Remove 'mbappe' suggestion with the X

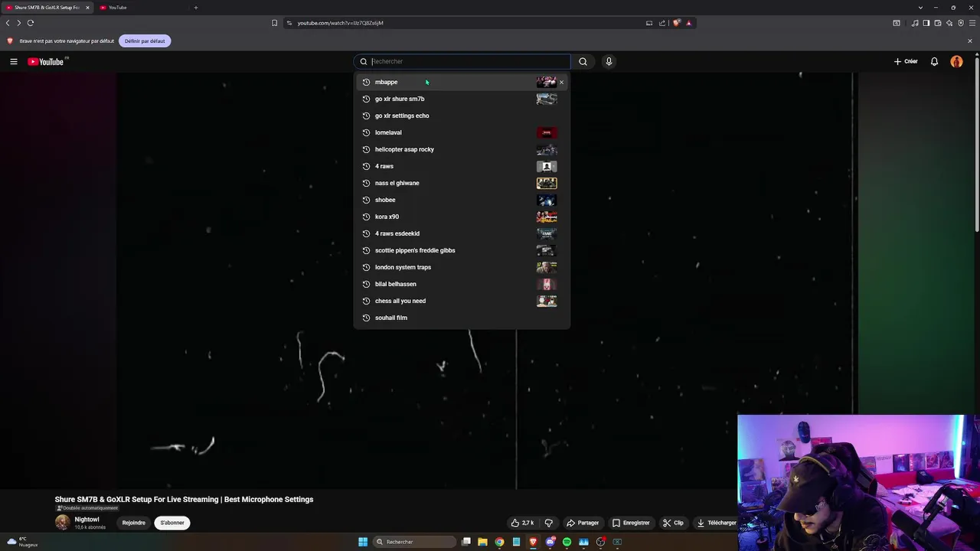pyautogui.click(x=561, y=82)
